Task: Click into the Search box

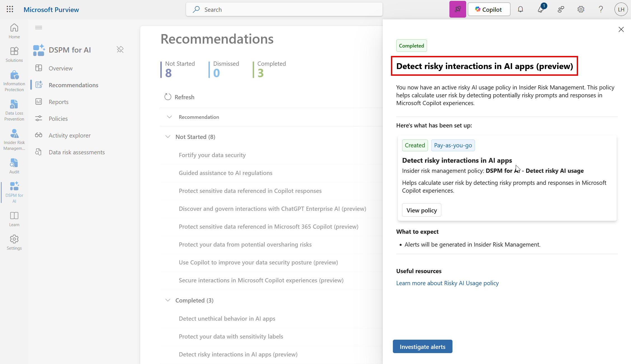Action: click(x=284, y=9)
